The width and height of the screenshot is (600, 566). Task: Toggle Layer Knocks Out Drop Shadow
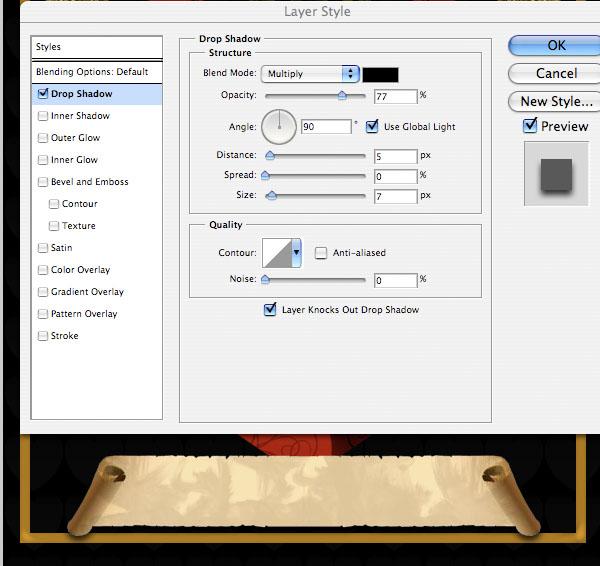(270, 309)
